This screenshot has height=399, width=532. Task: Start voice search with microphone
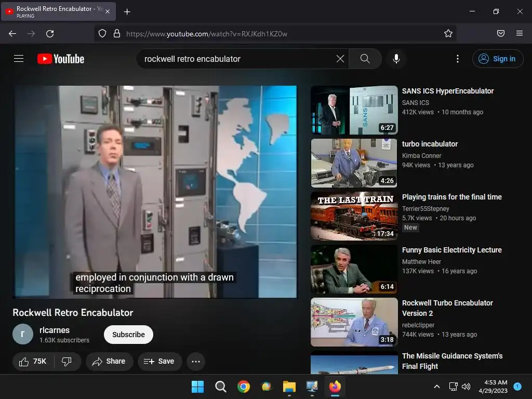(396, 59)
